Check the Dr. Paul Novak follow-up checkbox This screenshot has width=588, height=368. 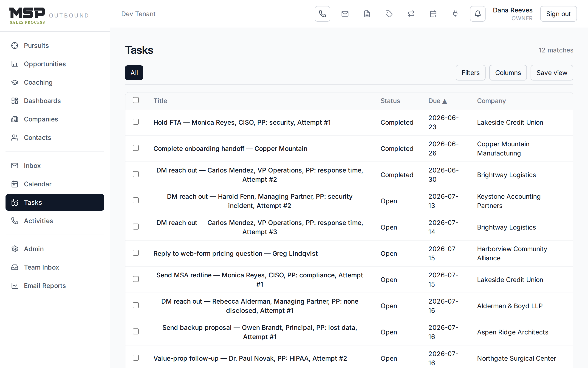[x=136, y=358]
